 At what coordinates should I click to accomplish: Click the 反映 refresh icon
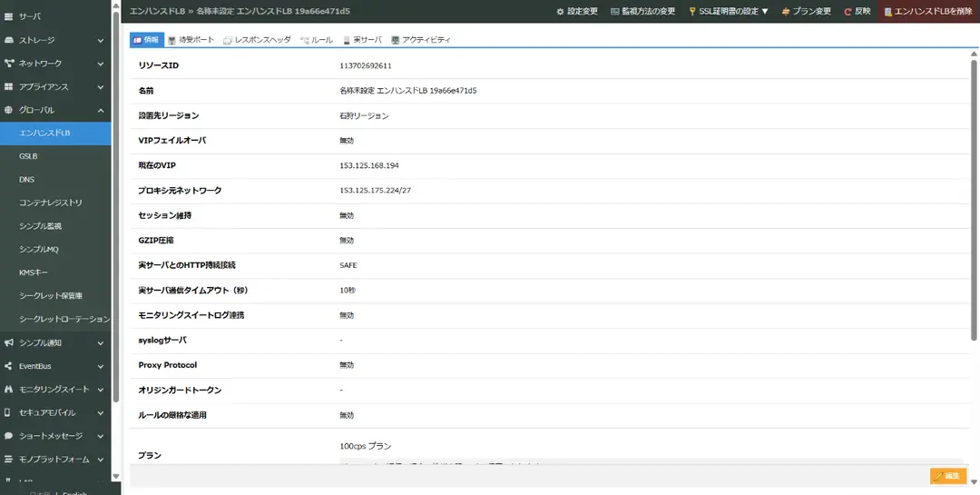click(x=848, y=11)
